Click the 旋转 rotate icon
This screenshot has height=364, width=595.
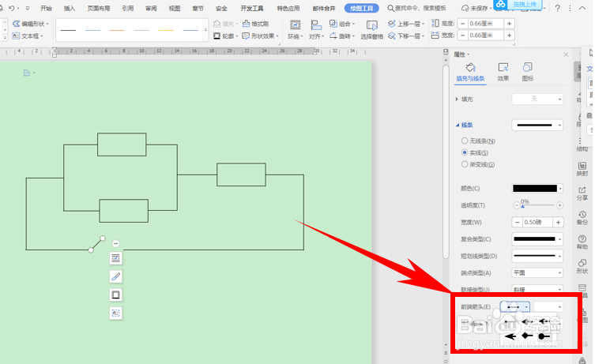pos(333,36)
